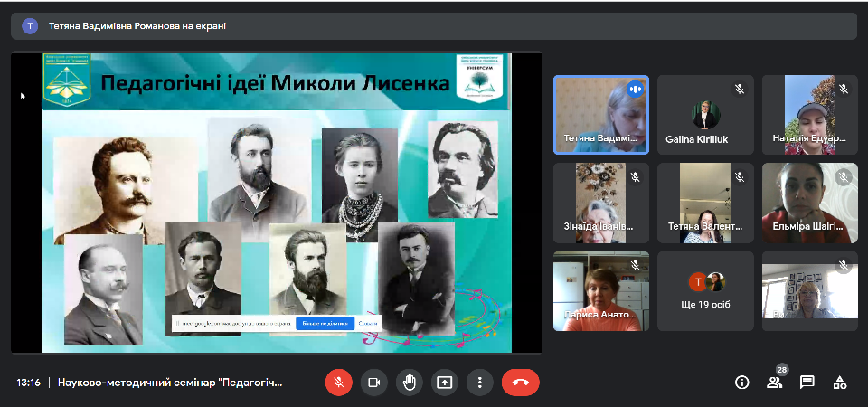
Task: Click the slide title 'Педагогічні ідеї Миколи Лисенка'
Action: [x=275, y=84]
